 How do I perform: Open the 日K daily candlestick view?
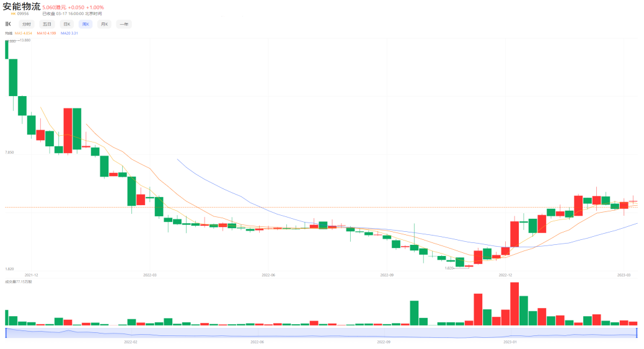click(66, 24)
